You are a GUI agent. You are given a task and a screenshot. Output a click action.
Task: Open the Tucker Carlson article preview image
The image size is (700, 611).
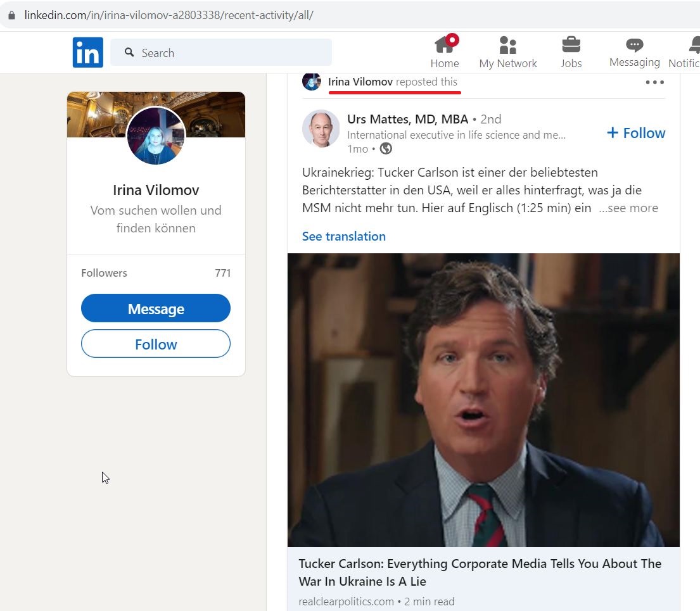483,400
